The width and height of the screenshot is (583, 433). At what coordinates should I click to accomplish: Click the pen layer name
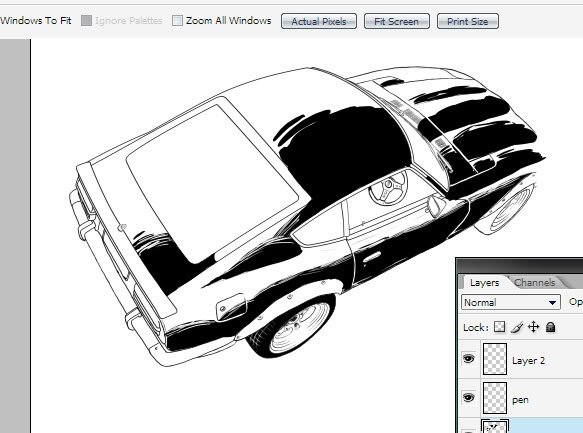coord(520,400)
